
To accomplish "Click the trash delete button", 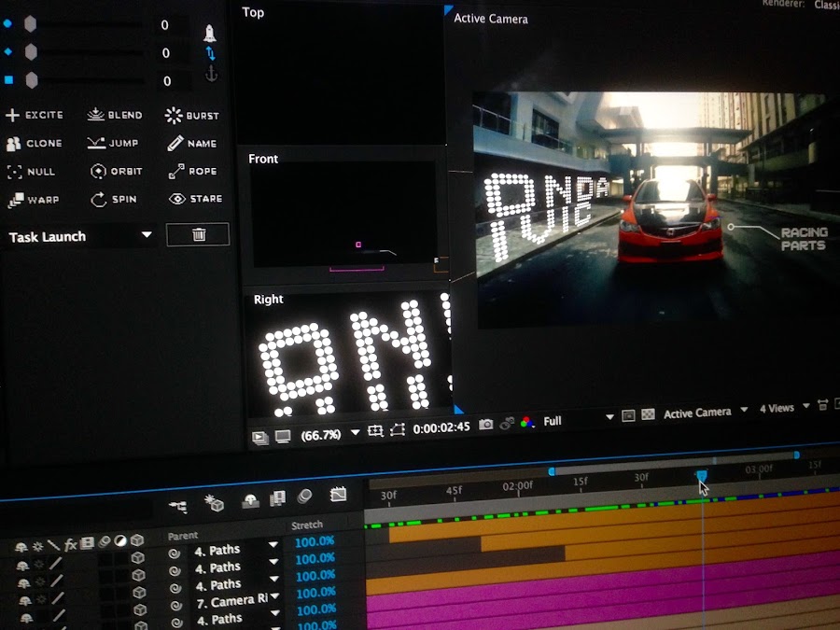I will click(198, 234).
